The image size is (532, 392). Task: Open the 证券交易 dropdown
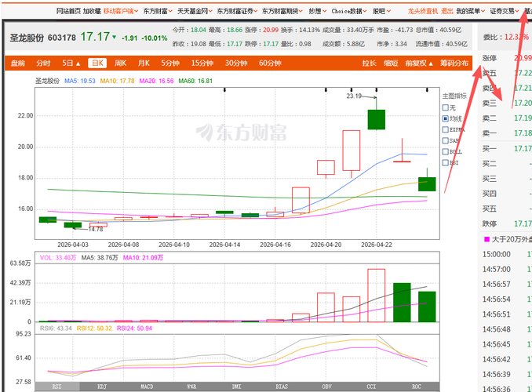(505, 11)
